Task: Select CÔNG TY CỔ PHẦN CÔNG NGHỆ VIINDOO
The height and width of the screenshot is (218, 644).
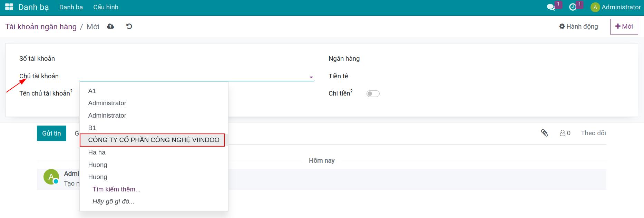Action: 154,140
